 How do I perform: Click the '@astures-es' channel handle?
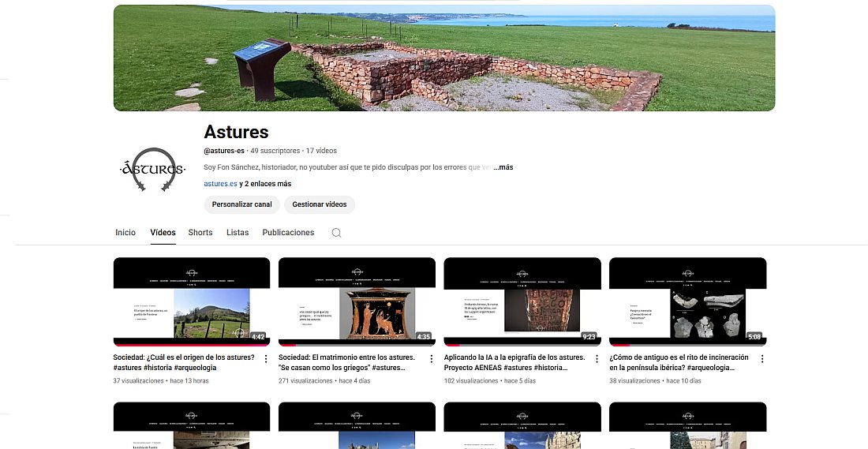point(224,151)
